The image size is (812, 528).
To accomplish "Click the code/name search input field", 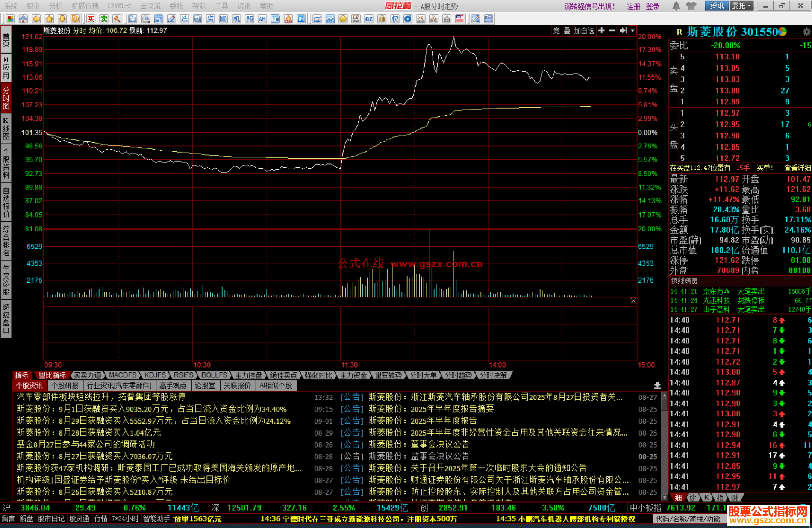I will [688, 519].
